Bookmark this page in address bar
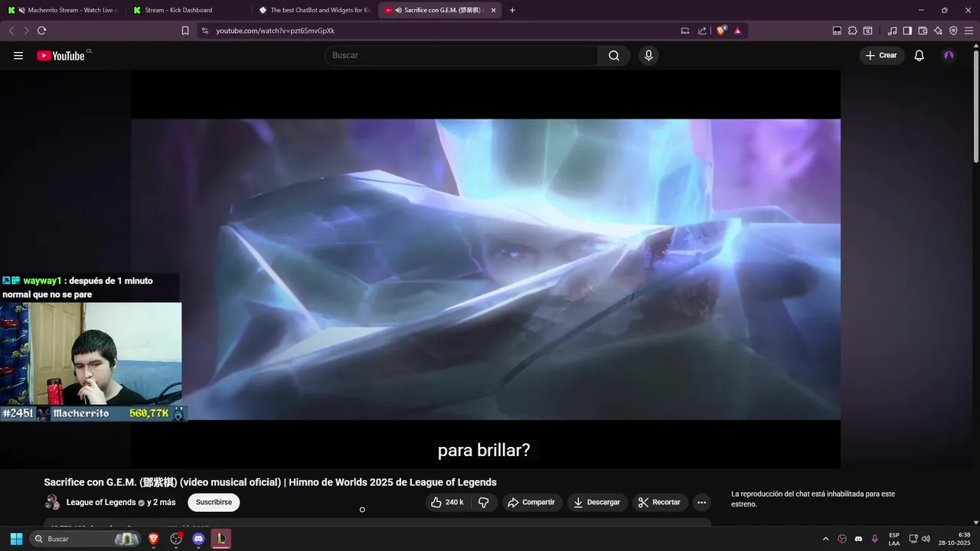This screenshot has height=551, width=980. (x=185, y=31)
